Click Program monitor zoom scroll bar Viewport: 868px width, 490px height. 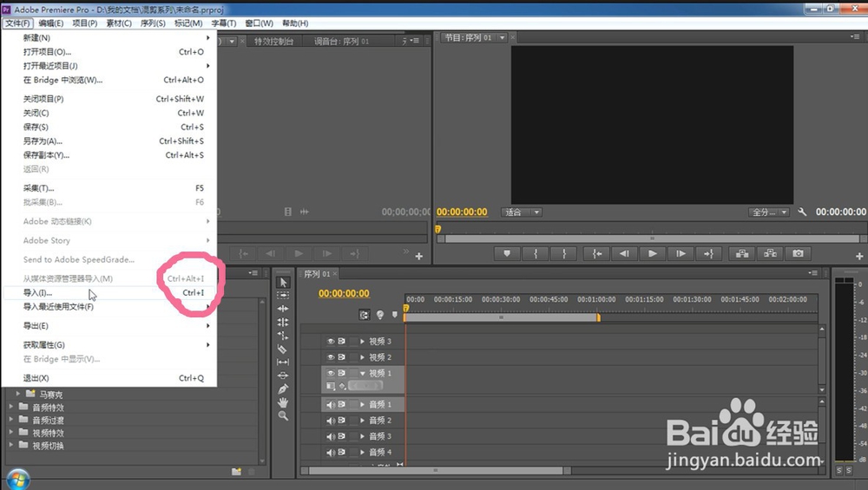(652, 238)
